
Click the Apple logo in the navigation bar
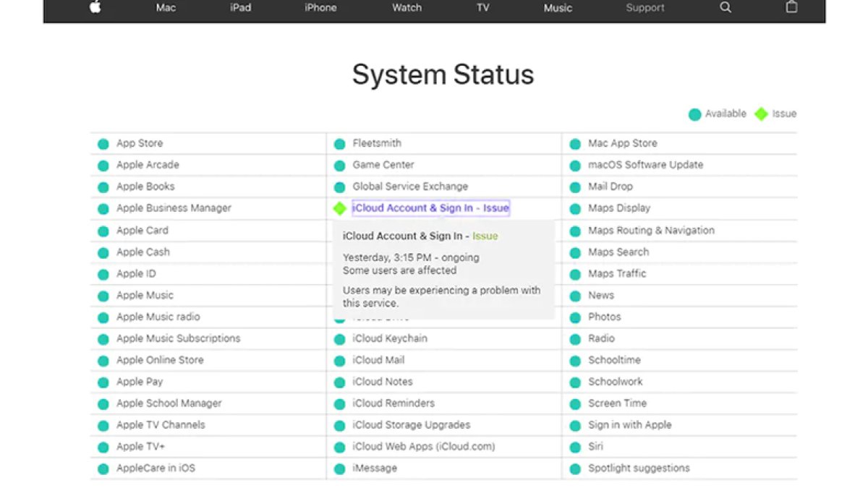pos(95,7)
